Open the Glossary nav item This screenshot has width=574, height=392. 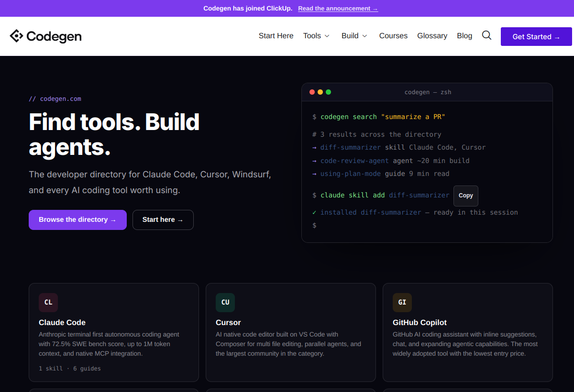pos(432,36)
